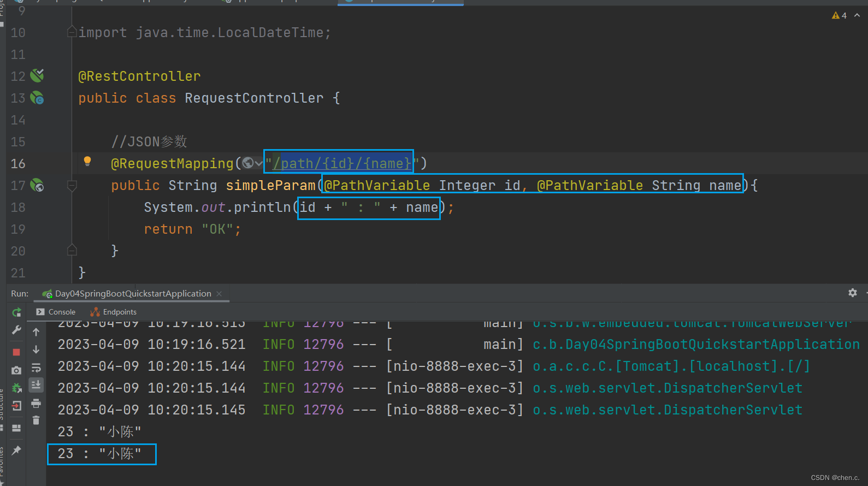Switch to the Console tab

(x=56, y=312)
